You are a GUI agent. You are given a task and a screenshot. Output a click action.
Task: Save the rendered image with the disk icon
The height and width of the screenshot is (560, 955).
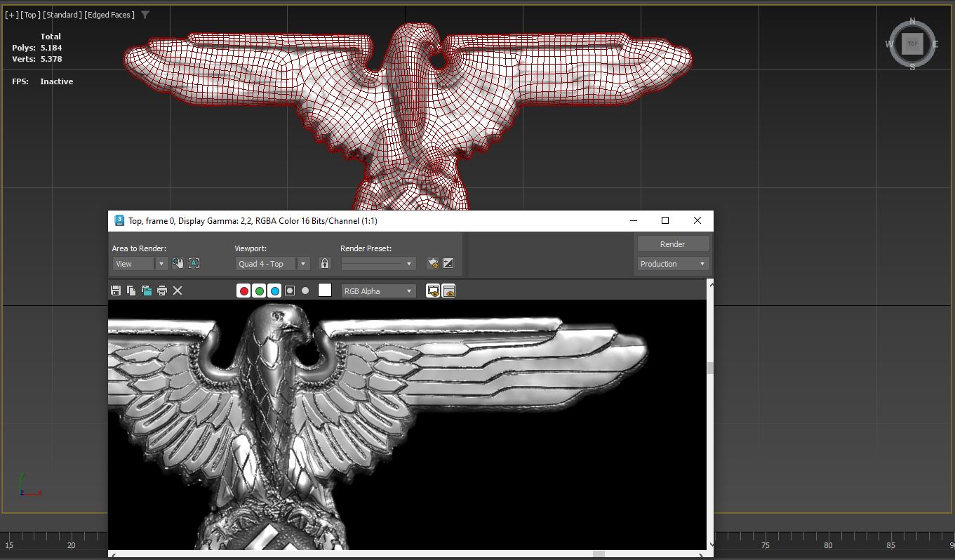coord(116,291)
